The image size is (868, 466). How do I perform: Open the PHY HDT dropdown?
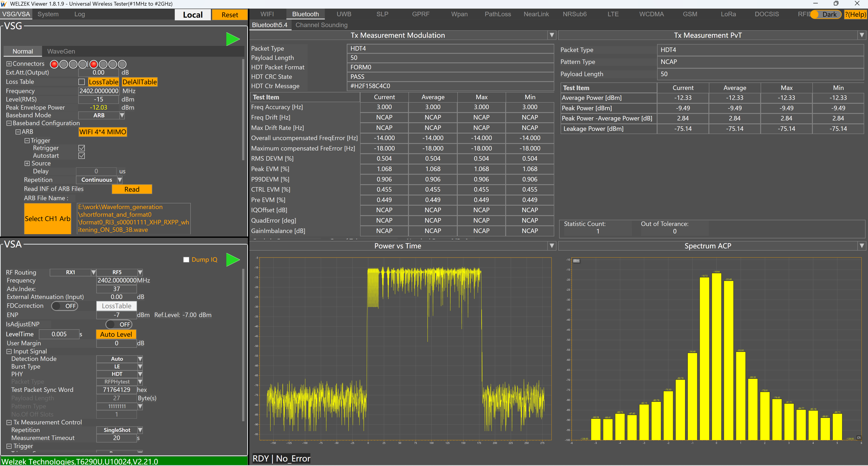pyautogui.click(x=140, y=374)
